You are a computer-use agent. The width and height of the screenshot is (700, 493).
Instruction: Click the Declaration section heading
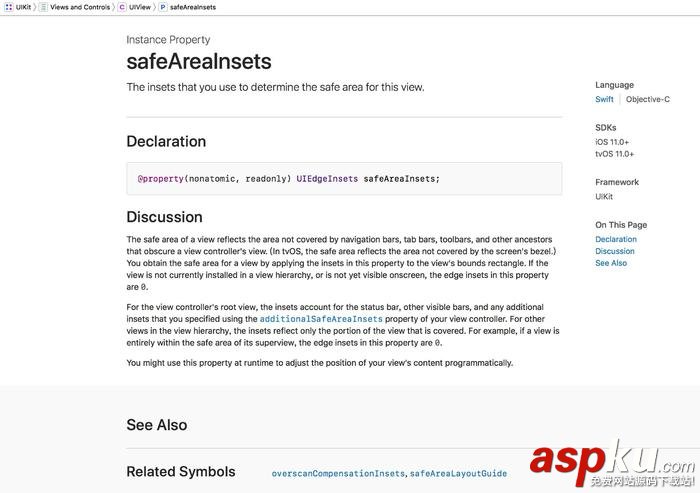click(x=166, y=141)
